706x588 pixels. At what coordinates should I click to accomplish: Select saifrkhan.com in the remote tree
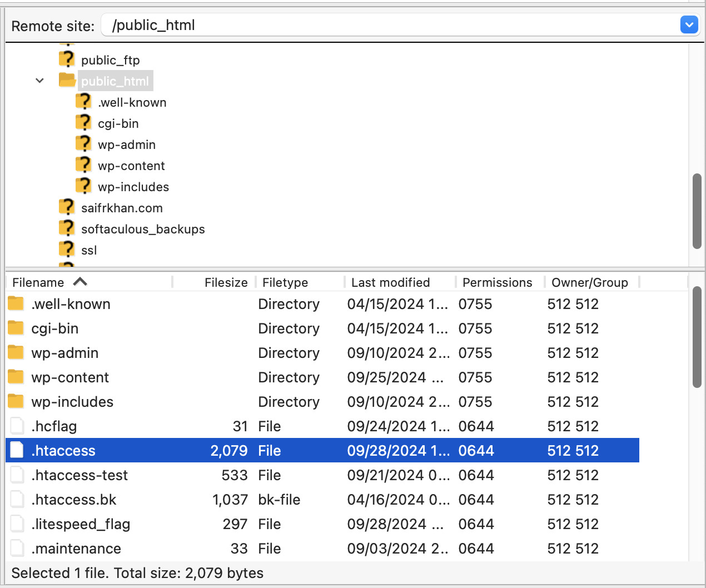122,208
